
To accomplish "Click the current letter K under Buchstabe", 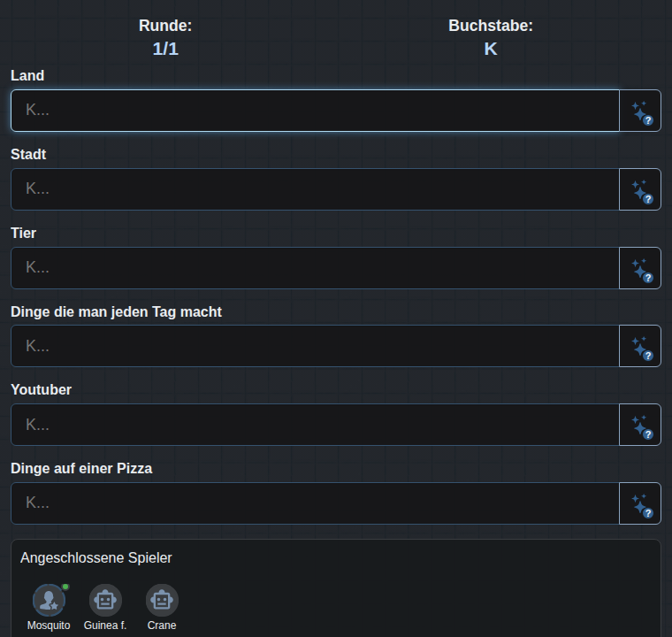I will coord(491,49).
